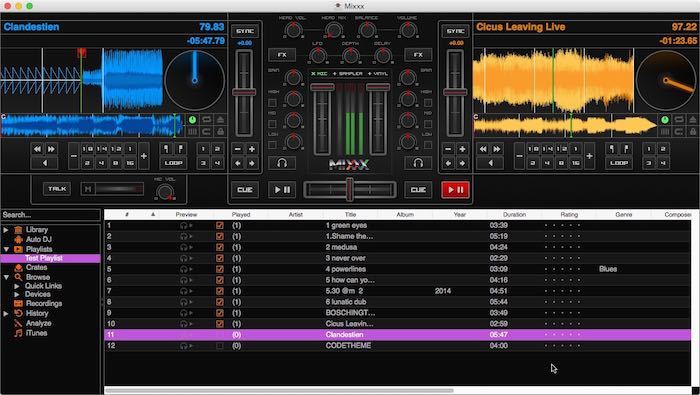
Task: Click the crossfader slider handle
Action: click(x=350, y=190)
